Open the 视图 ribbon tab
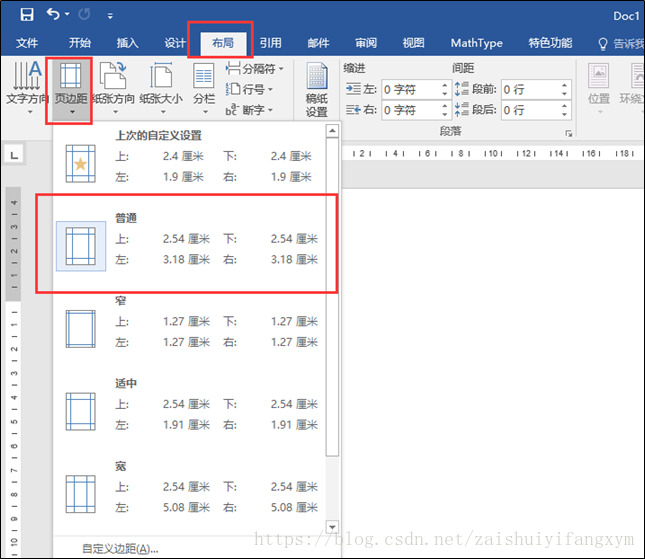This screenshot has height=559, width=645. (413, 43)
